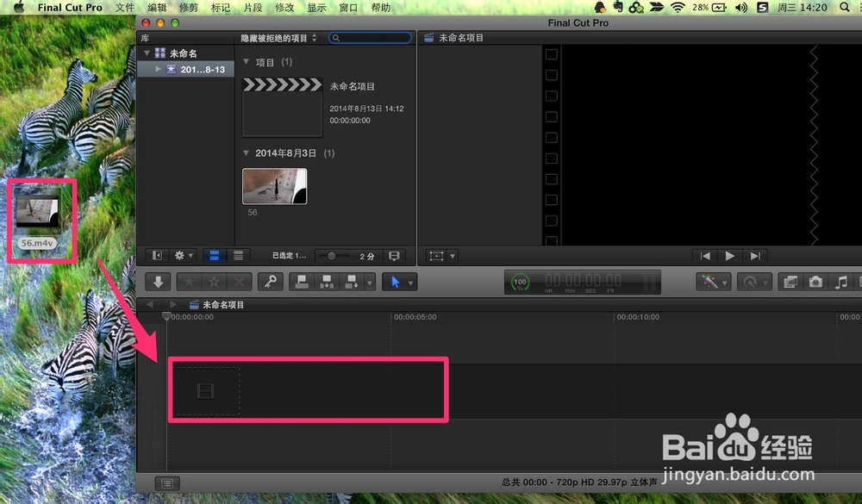The image size is (862, 504).
Task: Collapse the 2014年8月3日 section
Action: click(247, 153)
